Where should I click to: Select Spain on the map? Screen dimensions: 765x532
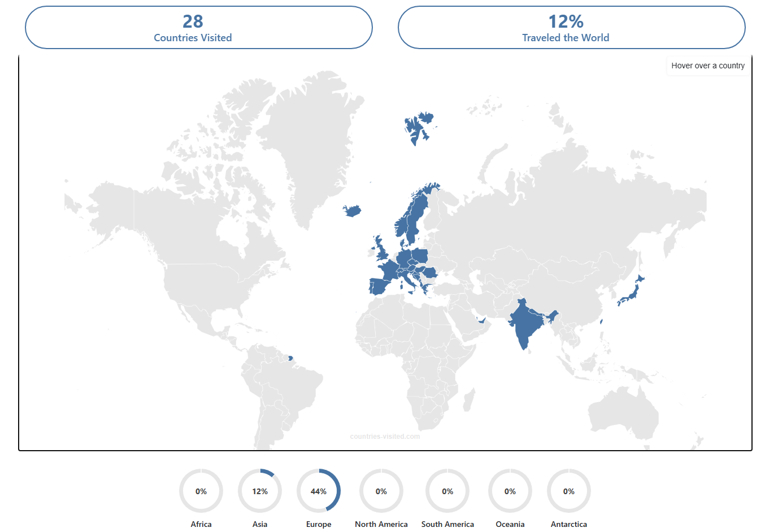(x=379, y=286)
